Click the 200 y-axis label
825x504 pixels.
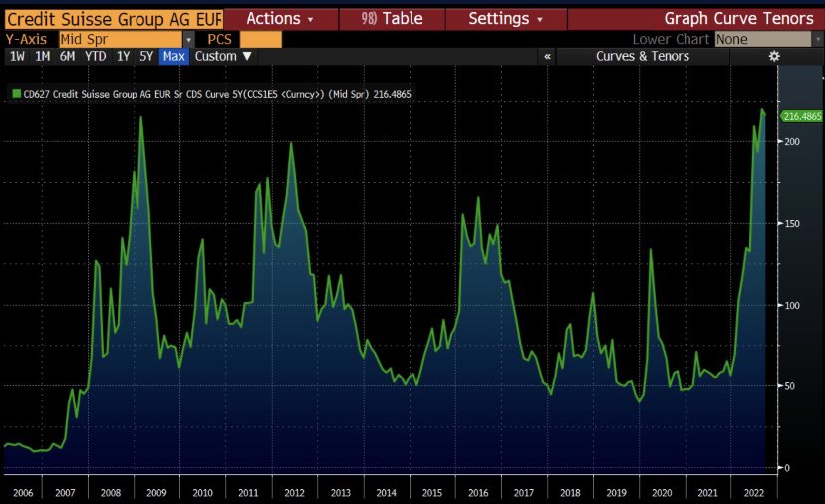coord(792,142)
